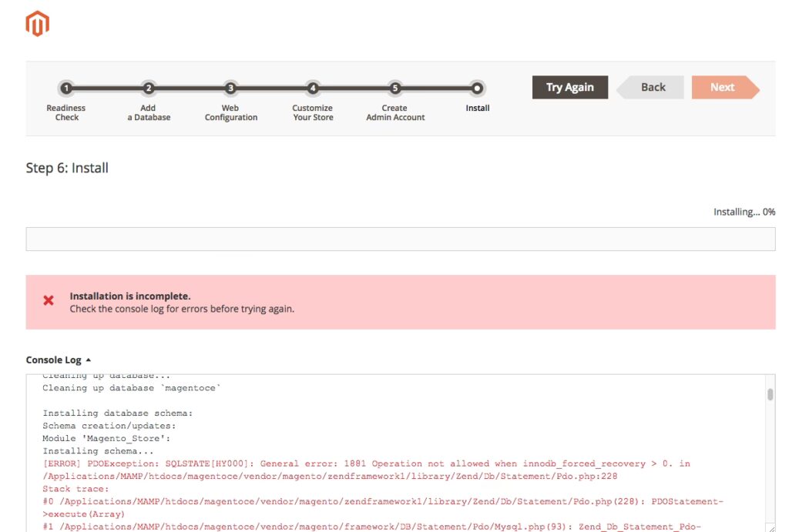
Task: Click the orange Next button
Action: tap(724, 88)
